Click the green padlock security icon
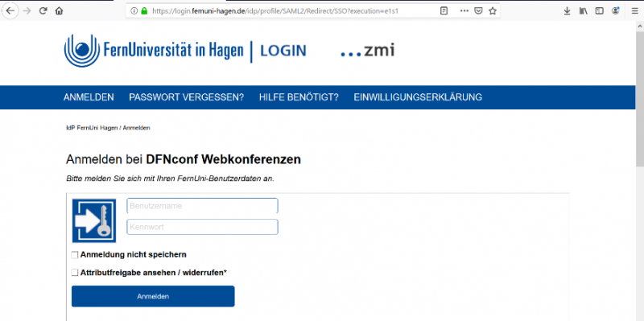Screen dimensions: 644x321 tap(144, 11)
